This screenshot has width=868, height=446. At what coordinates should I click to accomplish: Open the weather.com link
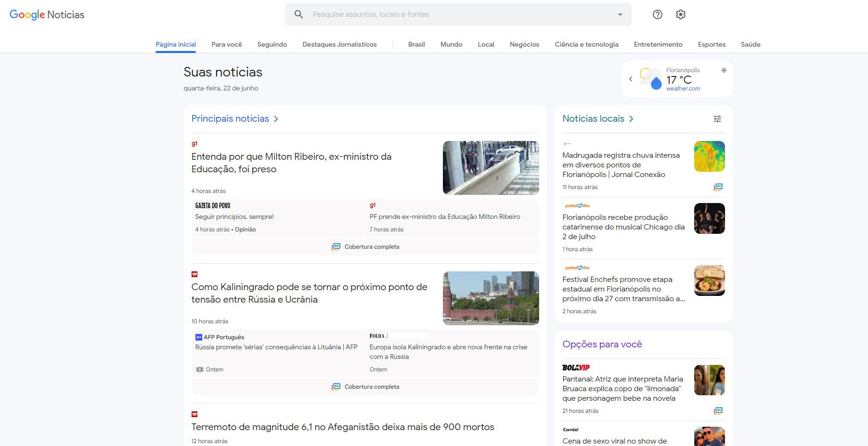683,89
